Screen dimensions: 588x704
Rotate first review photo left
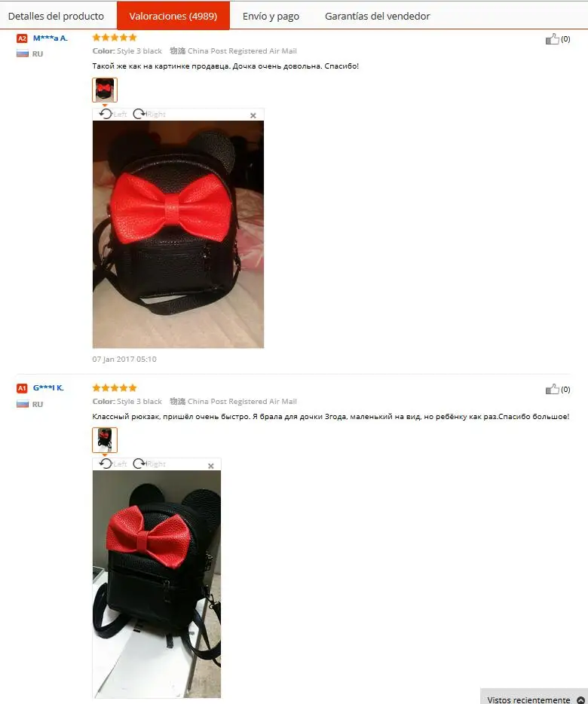[x=113, y=114]
